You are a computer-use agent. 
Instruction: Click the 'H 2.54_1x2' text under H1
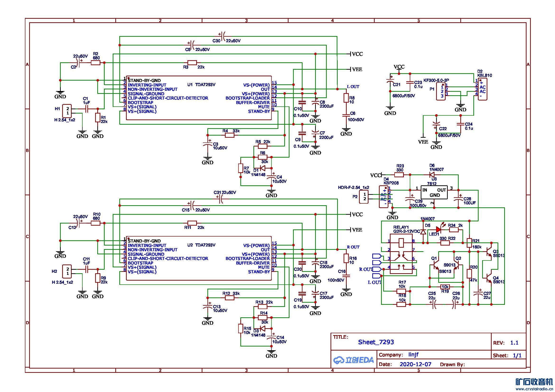pos(65,120)
